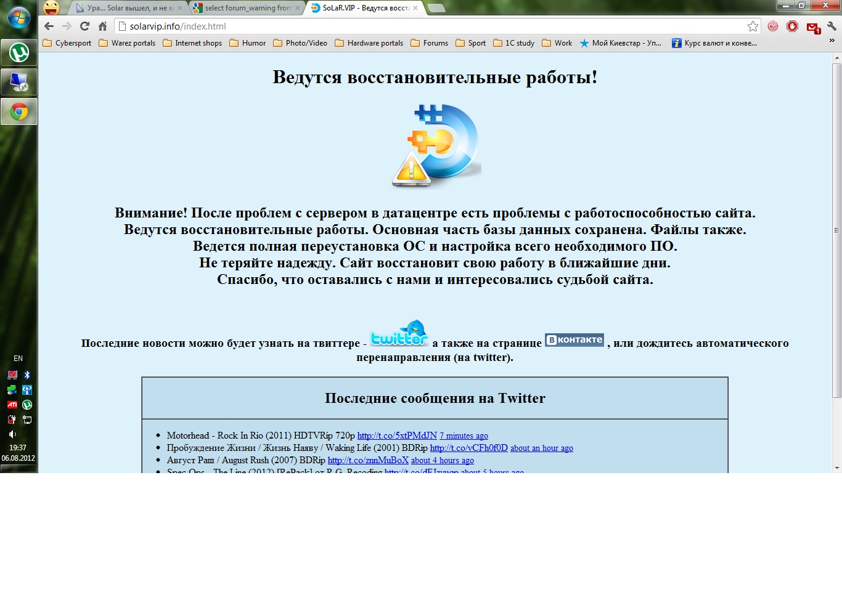Open the Cybersport bookmark folder

(67, 43)
